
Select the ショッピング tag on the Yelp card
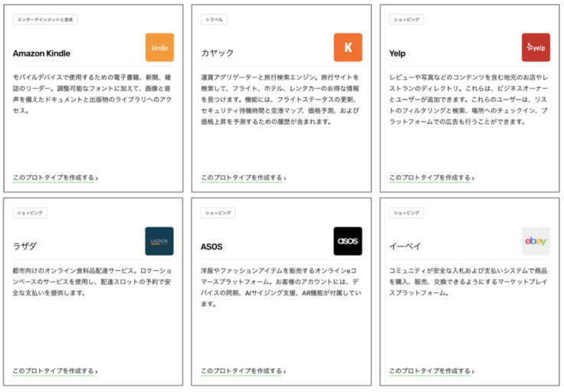(x=406, y=19)
